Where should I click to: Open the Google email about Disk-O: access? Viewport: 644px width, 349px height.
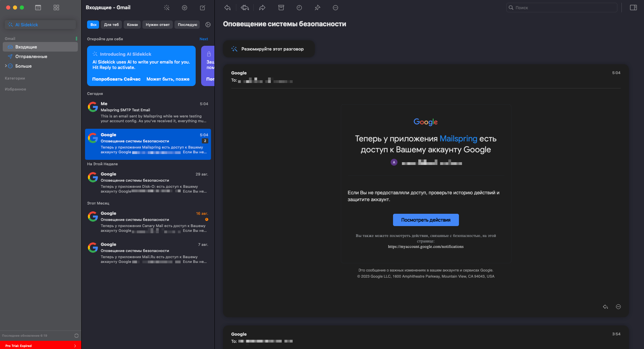(148, 183)
